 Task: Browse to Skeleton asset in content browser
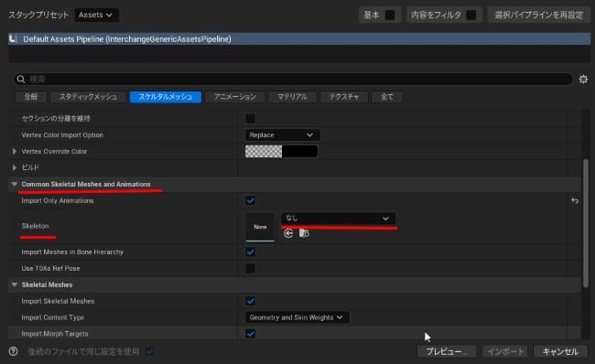304,233
